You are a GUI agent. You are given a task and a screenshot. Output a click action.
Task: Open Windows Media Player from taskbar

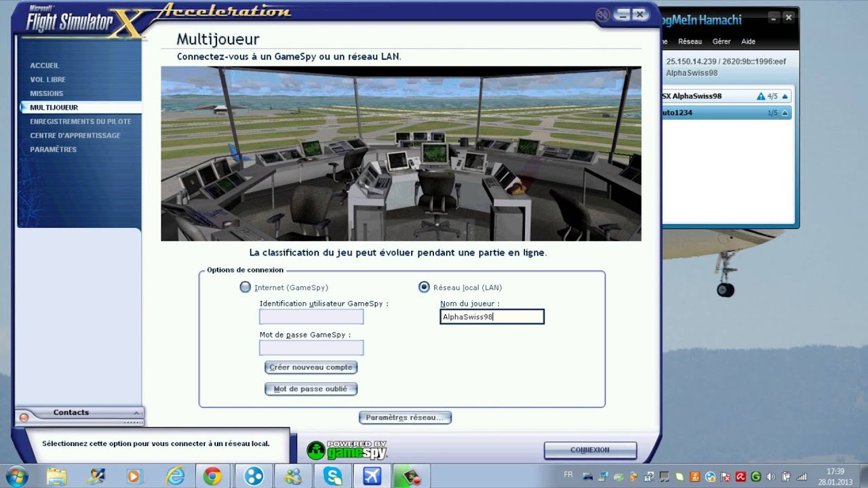coord(134,476)
